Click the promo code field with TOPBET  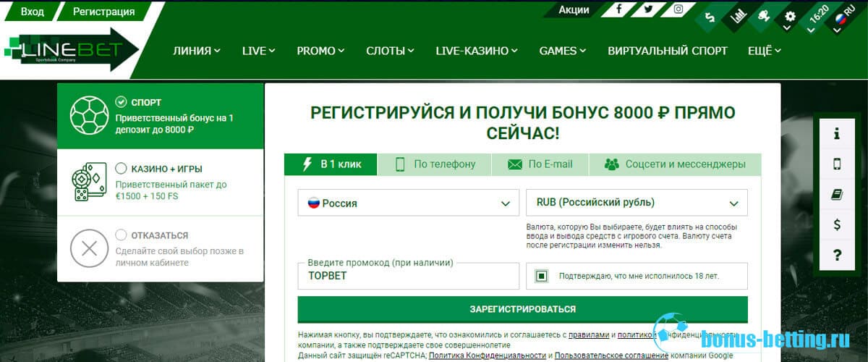click(x=409, y=276)
